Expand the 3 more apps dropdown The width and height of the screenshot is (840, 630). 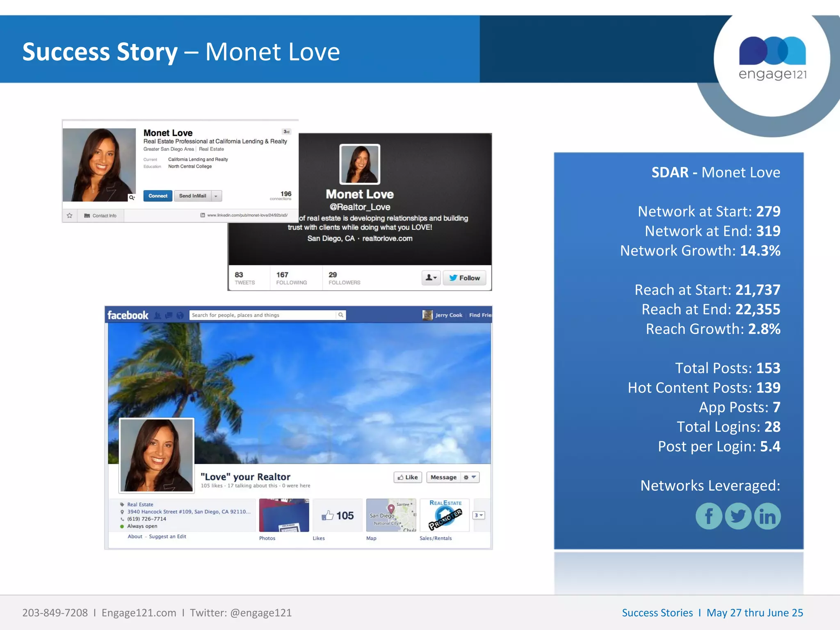click(x=479, y=515)
